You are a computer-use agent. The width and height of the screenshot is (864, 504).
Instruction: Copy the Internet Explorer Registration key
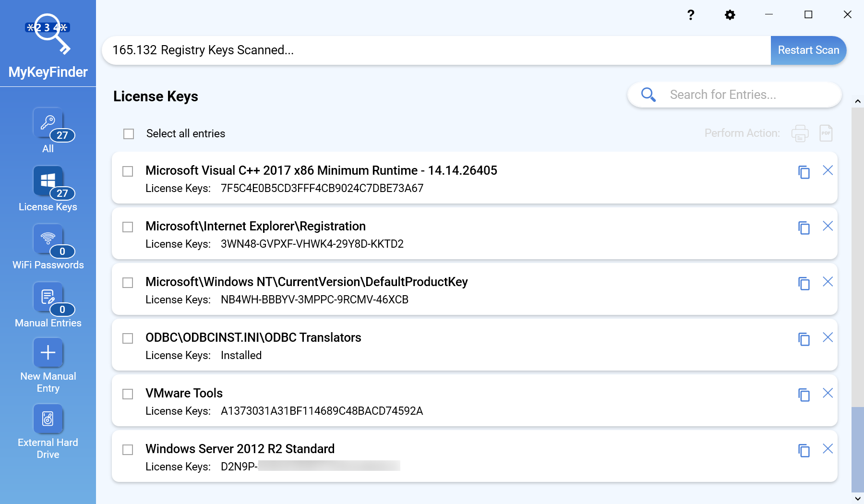tap(804, 228)
